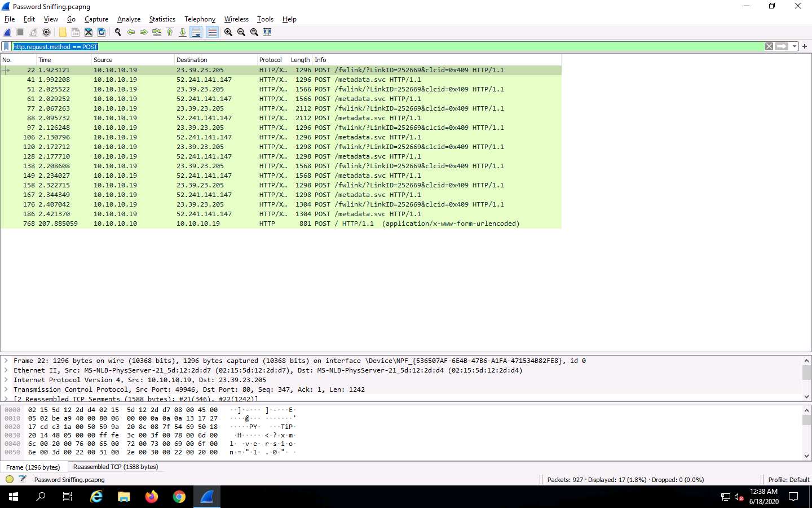Zoom in on the packet text
The image size is (812, 508).
click(x=228, y=32)
